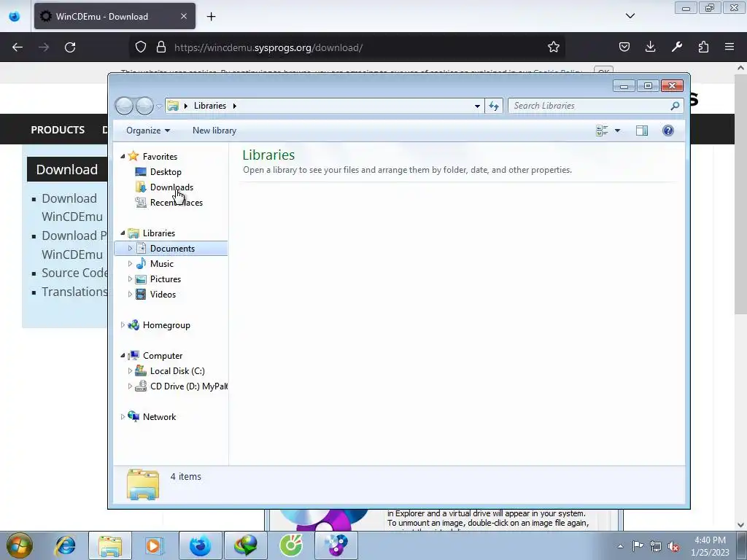This screenshot has width=747, height=560.
Task: Collapse the Libraries tree group
Action: (123, 233)
